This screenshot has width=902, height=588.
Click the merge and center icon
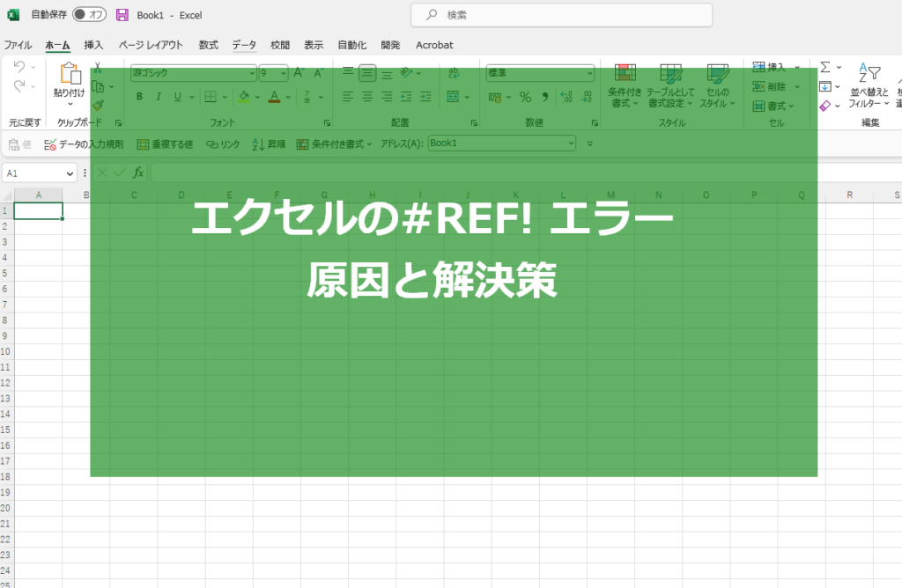454,97
